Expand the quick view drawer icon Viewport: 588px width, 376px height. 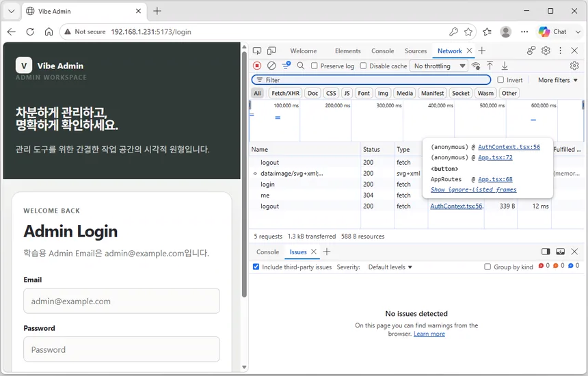coord(560,252)
